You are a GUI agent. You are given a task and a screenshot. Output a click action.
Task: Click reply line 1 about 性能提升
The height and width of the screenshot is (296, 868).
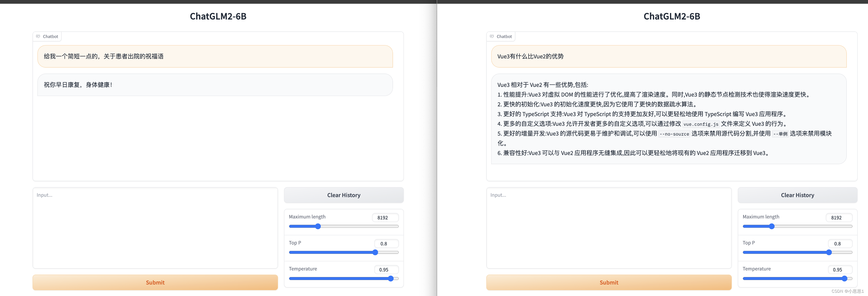pos(654,94)
